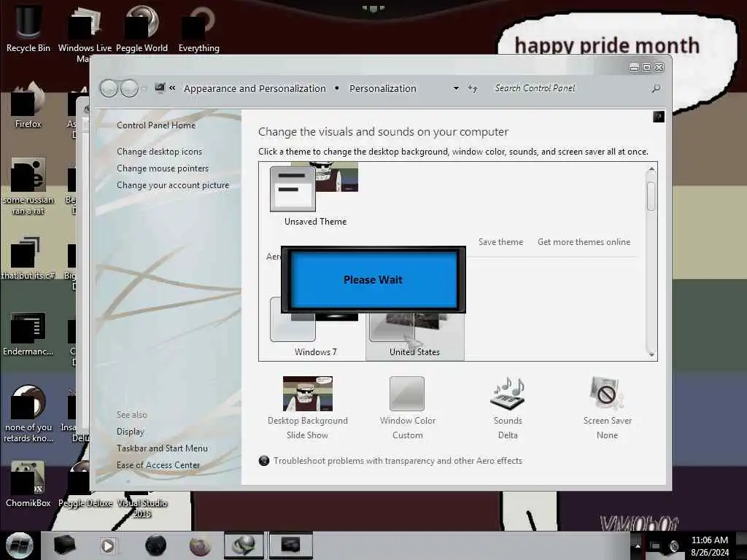Select the Personalization breadcrumb

point(383,88)
